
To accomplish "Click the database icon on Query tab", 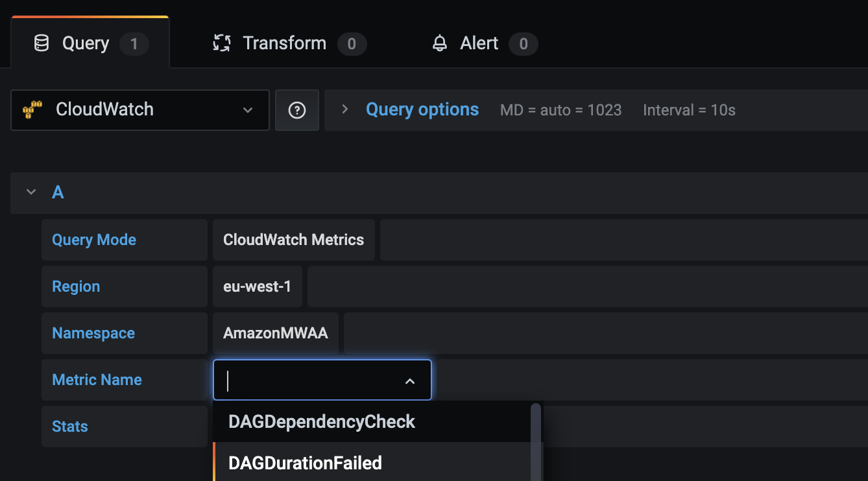I will click(42, 43).
